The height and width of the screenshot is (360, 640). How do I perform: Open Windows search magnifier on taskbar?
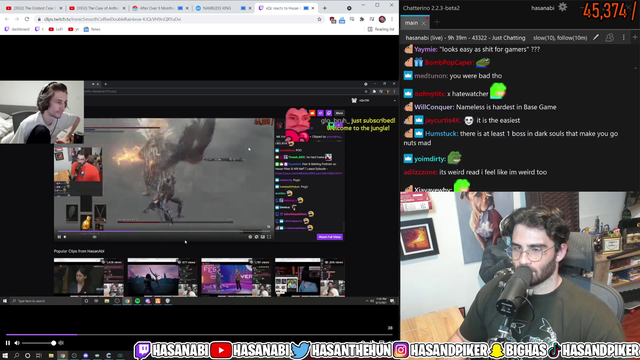[x=16, y=356]
